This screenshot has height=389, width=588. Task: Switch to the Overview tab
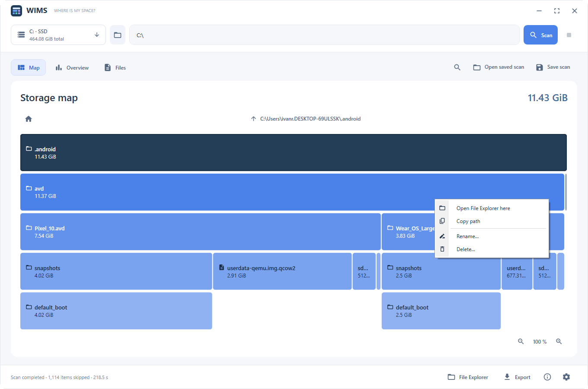tap(72, 67)
